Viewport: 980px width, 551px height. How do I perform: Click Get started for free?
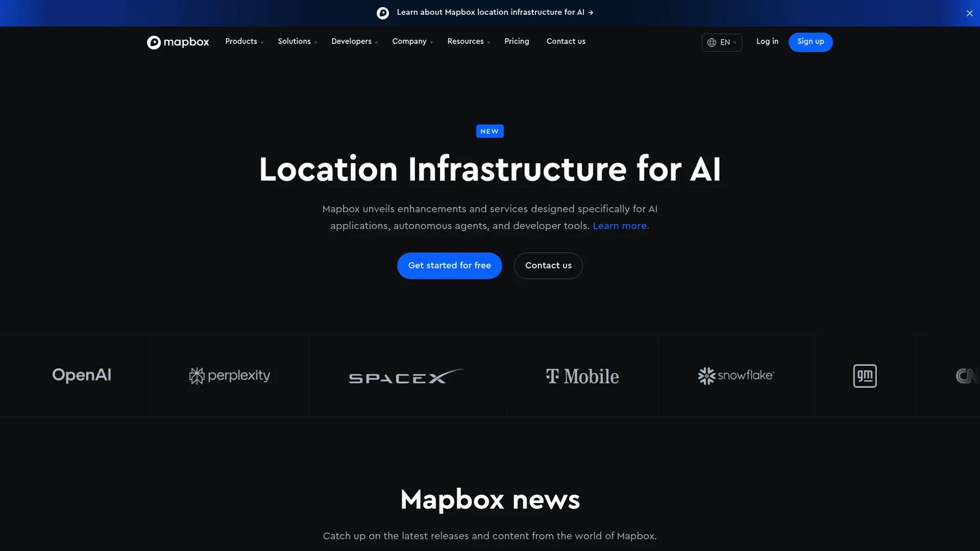[x=449, y=265]
